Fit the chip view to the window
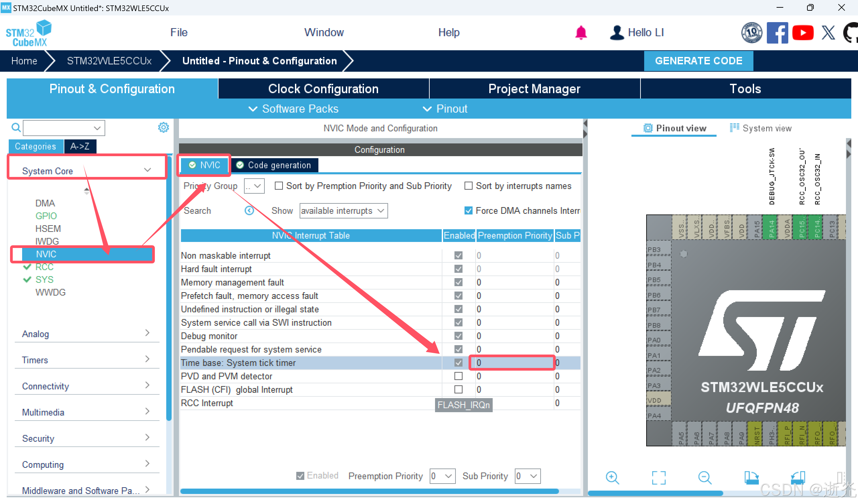858x504 pixels. click(659, 478)
